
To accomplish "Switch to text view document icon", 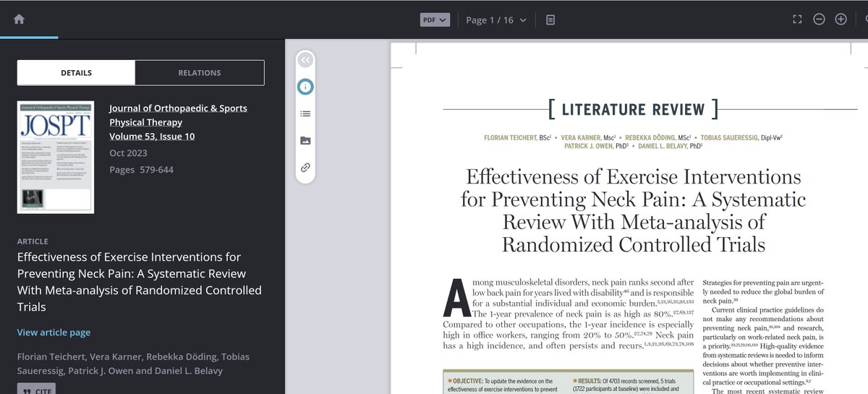I will click(550, 20).
